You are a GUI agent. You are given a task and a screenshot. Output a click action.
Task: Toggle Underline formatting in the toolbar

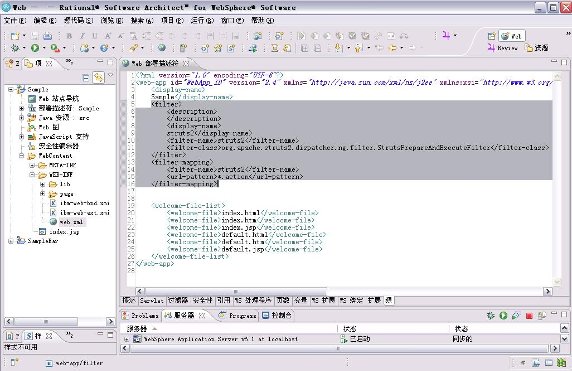(95, 36)
